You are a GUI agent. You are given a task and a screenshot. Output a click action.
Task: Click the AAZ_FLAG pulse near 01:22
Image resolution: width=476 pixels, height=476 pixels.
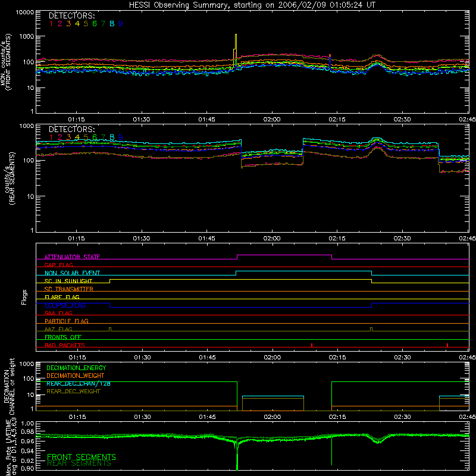tap(110, 330)
